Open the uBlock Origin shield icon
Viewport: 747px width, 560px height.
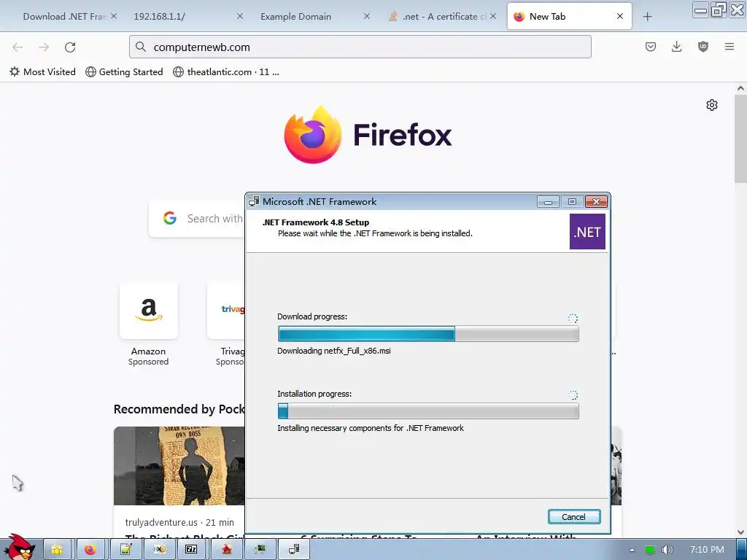703,47
